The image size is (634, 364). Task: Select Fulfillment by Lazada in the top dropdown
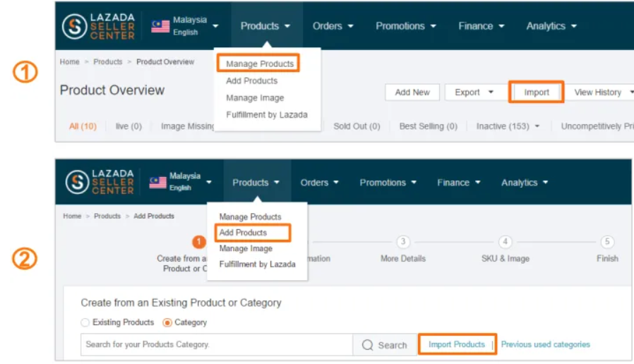point(266,115)
